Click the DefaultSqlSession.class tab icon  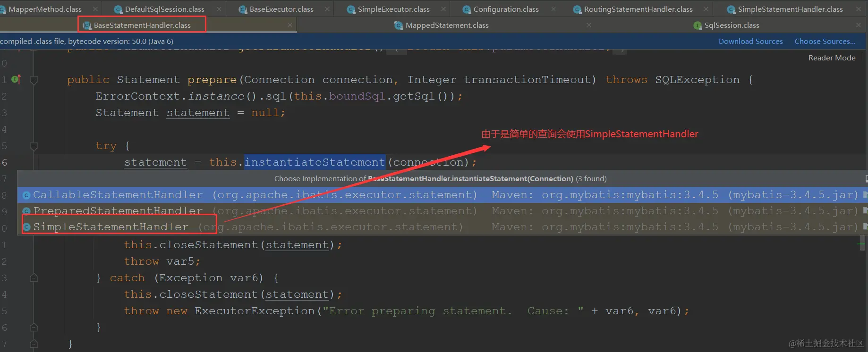(x=118, y=9)
